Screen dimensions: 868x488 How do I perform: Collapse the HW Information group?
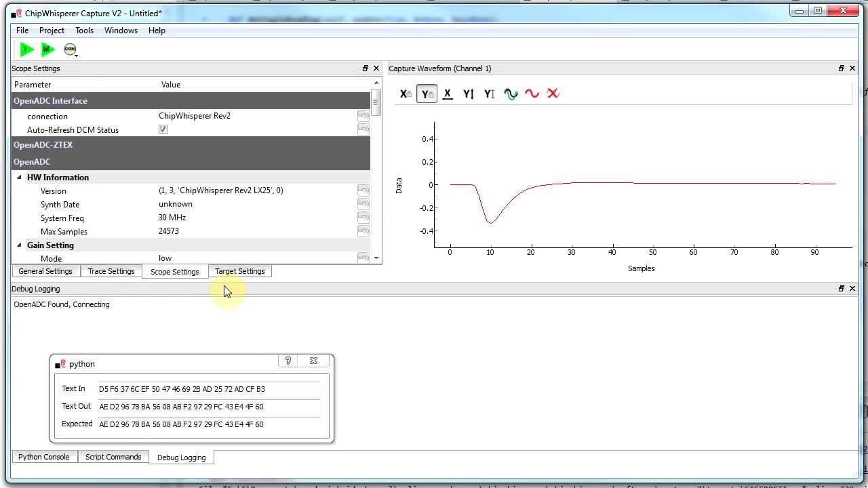pyautogui.click(x=19, y=178)
